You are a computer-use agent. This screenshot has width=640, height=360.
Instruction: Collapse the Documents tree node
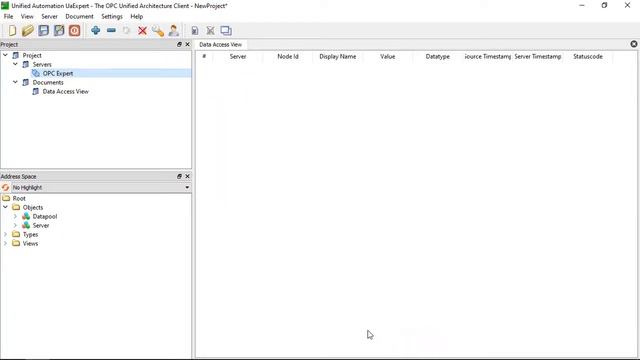click(x=15, y=82)
